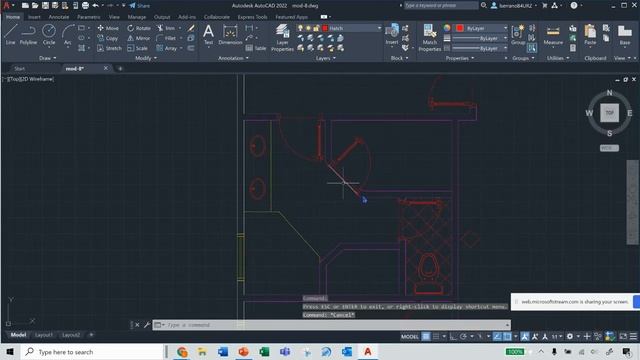Select the Line tool

(10, 34)
